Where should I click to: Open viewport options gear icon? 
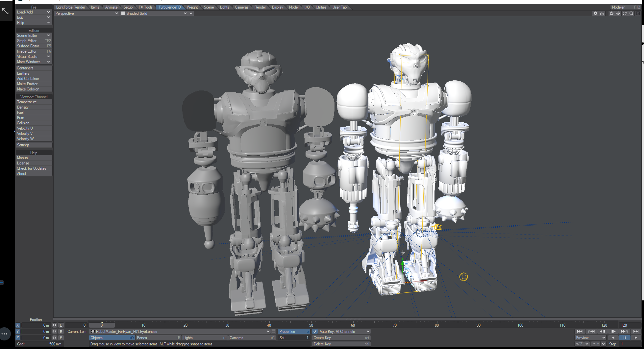coord(595,13)
